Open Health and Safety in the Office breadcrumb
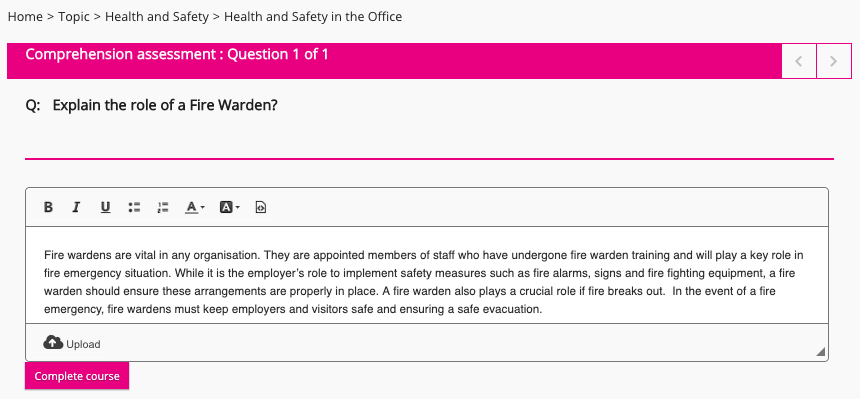Image resolution: width=860 pixels, height=399 pixels. click(313, 17)
